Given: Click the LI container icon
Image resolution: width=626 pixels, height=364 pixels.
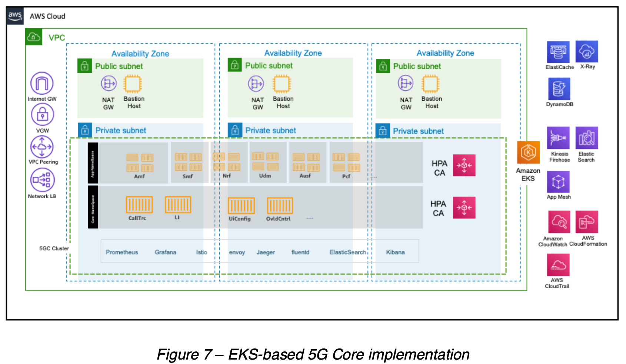Looking at the screenshot, I should coord(178,205).
